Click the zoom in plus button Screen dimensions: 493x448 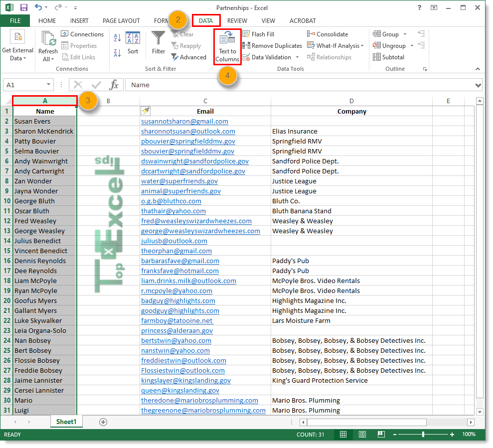tap(452, 435)
